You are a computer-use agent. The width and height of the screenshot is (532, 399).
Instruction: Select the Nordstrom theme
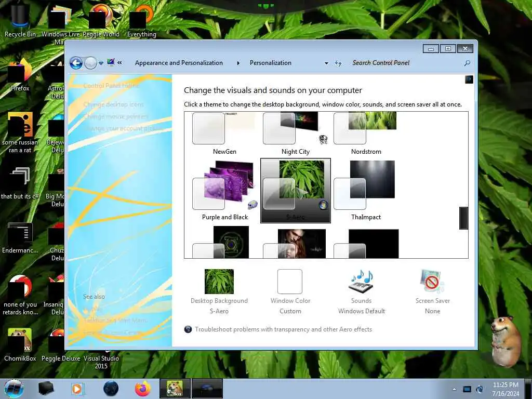coord(366,134)
